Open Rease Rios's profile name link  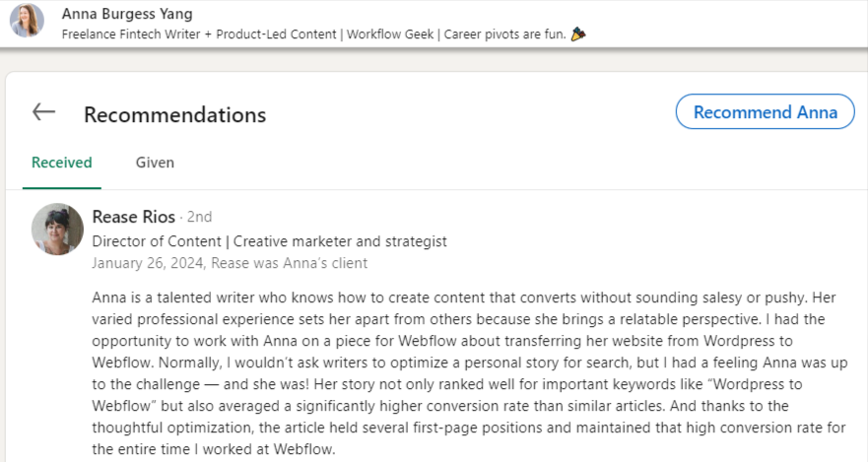click(x=133, y=217)
